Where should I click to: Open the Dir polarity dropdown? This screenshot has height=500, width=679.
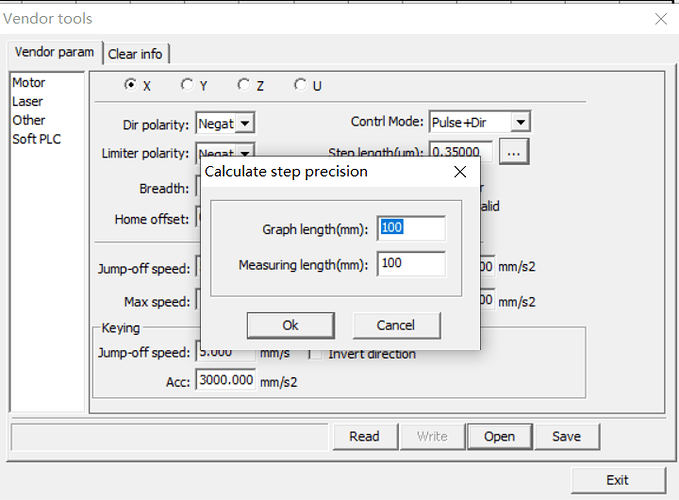coord(245,124)
